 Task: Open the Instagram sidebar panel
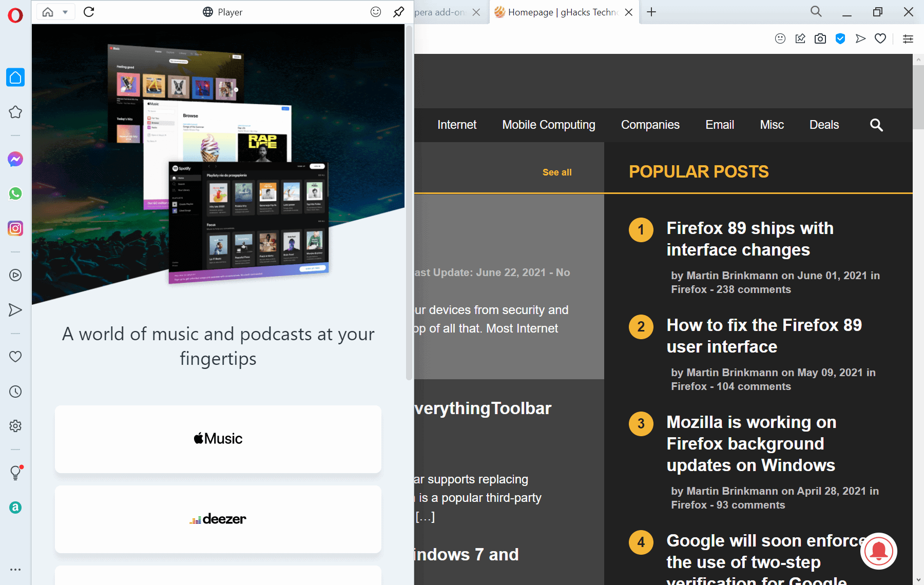click(15, 229)
